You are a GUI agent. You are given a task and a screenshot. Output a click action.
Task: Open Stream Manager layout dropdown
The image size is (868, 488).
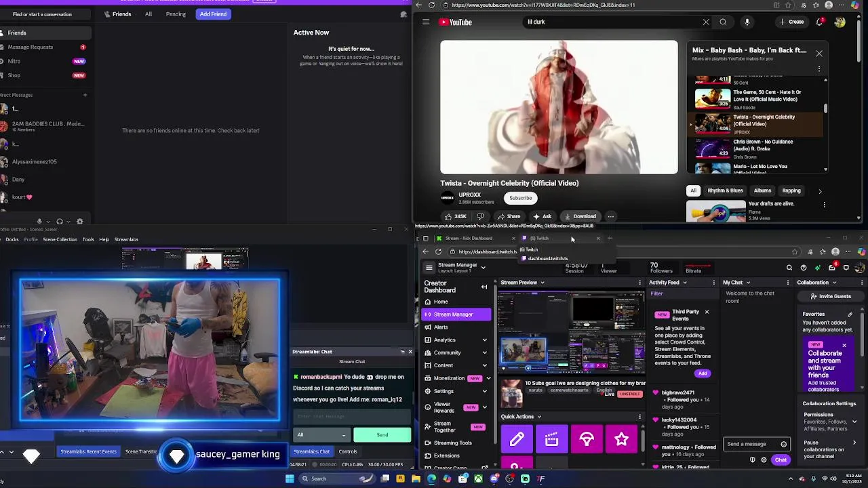(484, 268)
